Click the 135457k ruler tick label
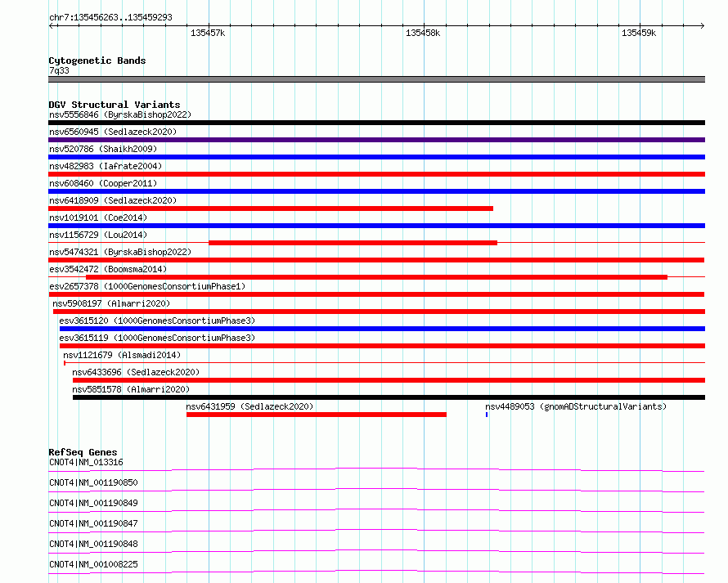 pyautogui.click(x=208, y=33)
